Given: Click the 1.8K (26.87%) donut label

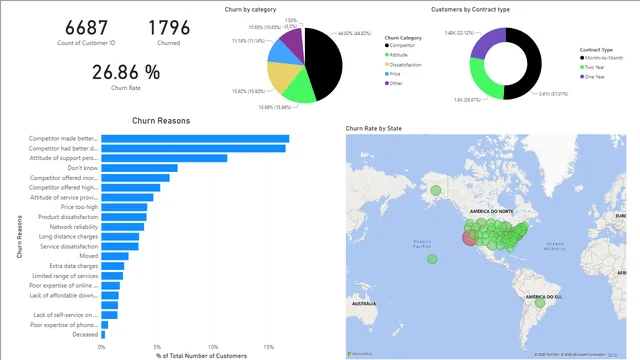Looking at the screenshot, I should click(x=467, y=100).
